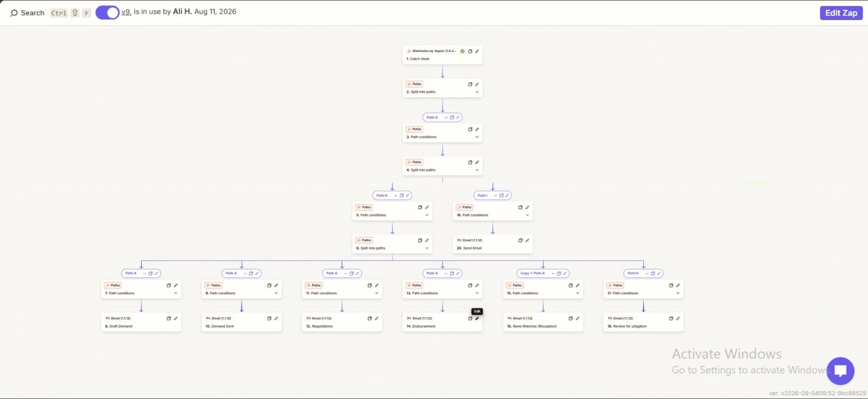Copy step 12 Negotiations
868x399 pixels.
click(369, 318)
